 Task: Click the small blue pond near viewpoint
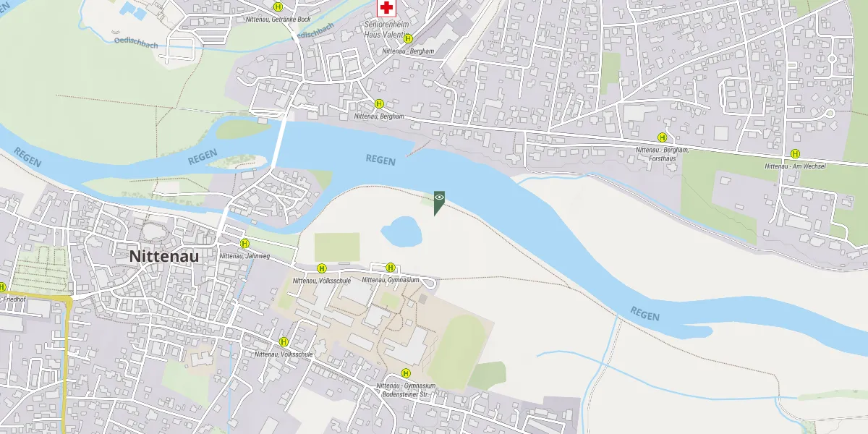401,231
